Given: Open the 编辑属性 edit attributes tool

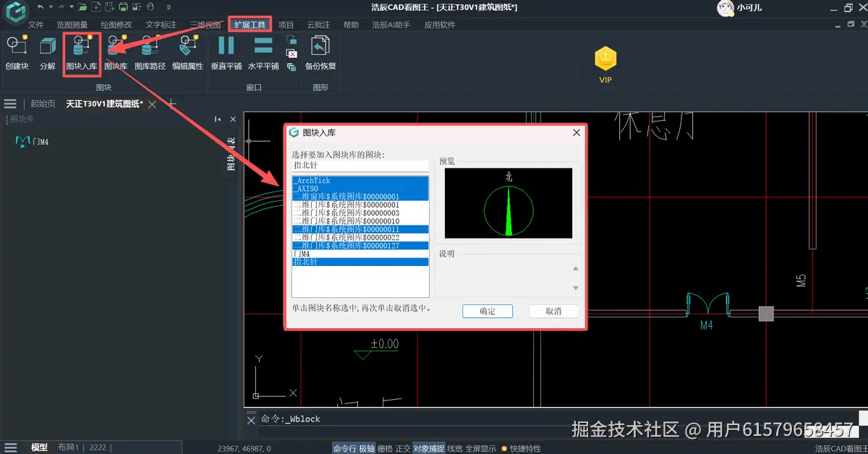Looking at the screenshot, I should [x=187, y=52].
